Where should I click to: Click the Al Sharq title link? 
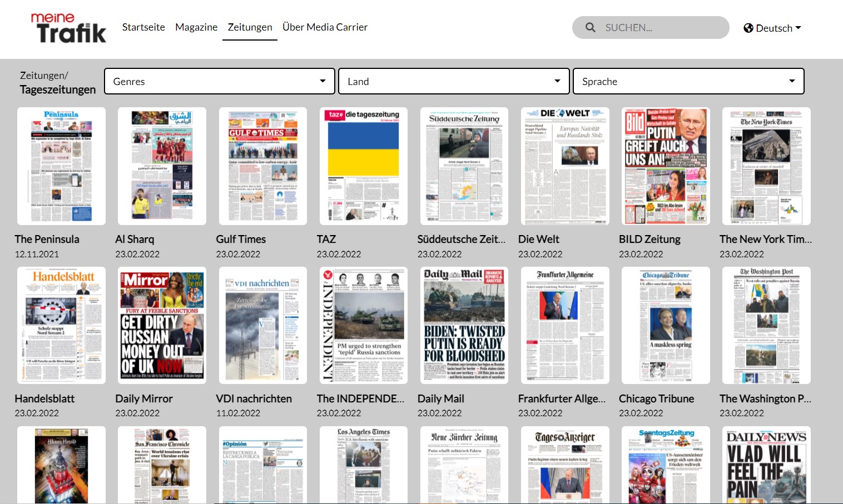click(x=135, y=239)
